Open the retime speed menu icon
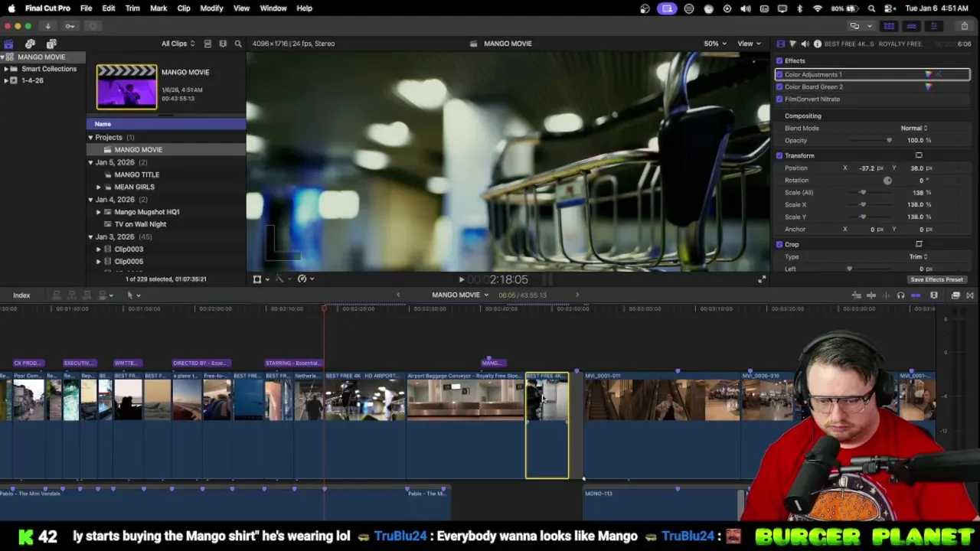The width and height of the screenshot is (980, 551). [305, 279]
